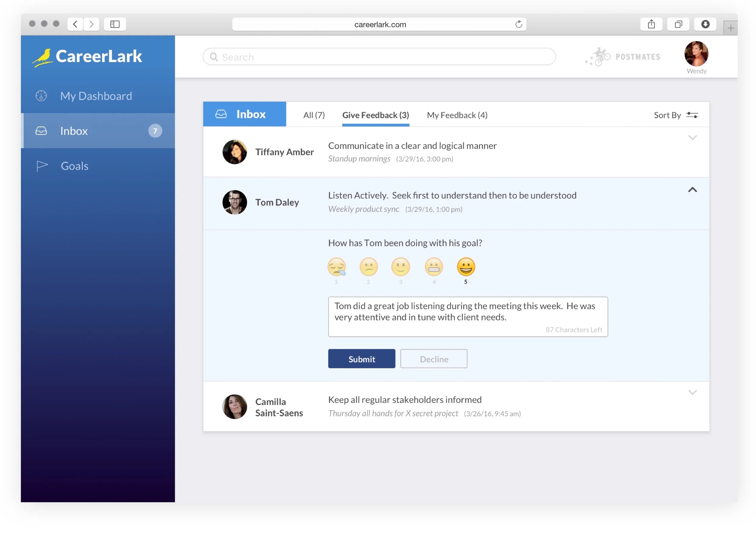The width and height of the screenshot is (756, 533).
Task: Click the browser share icon
Action: pyautogui.click(x=651, y=24)
